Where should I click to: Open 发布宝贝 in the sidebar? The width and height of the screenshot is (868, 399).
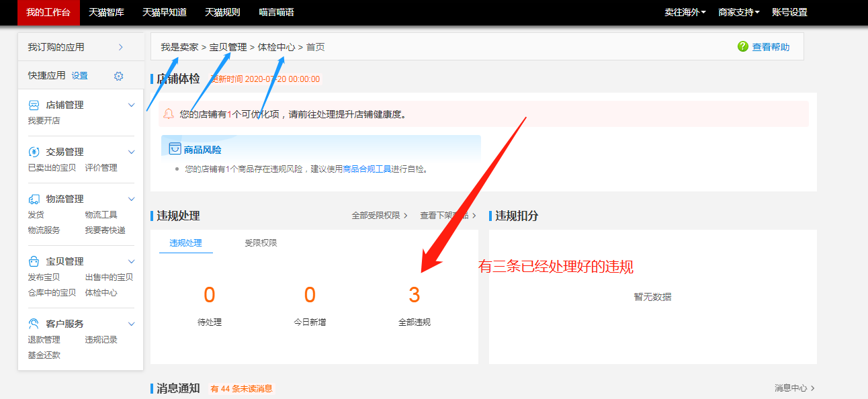(x=44, y=277)
